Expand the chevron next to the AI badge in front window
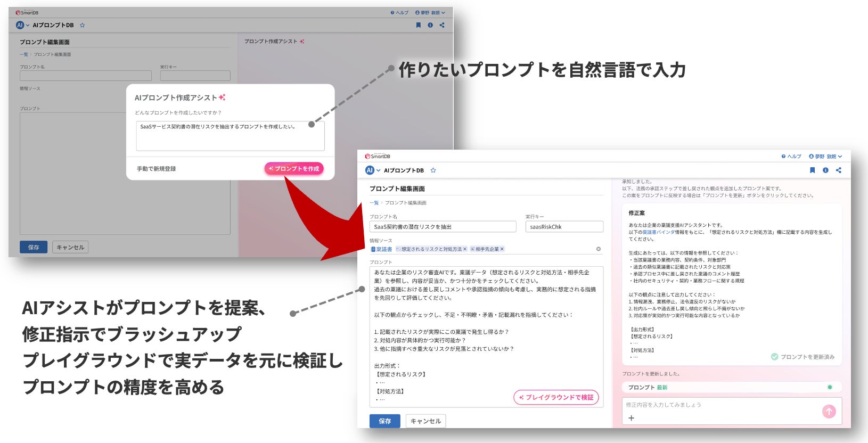 (378, 170)
